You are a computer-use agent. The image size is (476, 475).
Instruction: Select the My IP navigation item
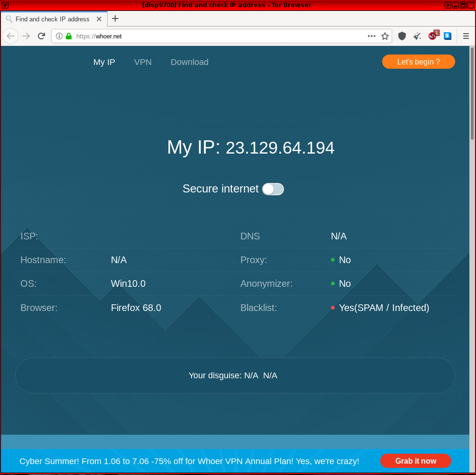(104, 62)
